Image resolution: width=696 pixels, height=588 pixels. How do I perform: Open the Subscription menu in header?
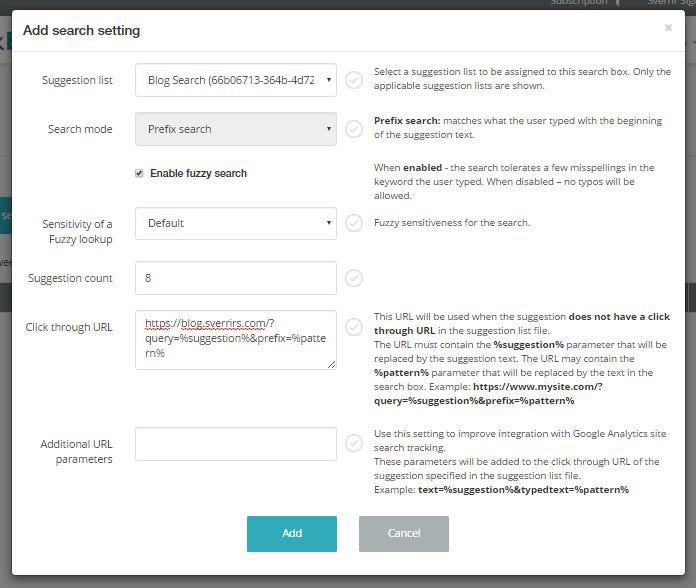point(578,2)
